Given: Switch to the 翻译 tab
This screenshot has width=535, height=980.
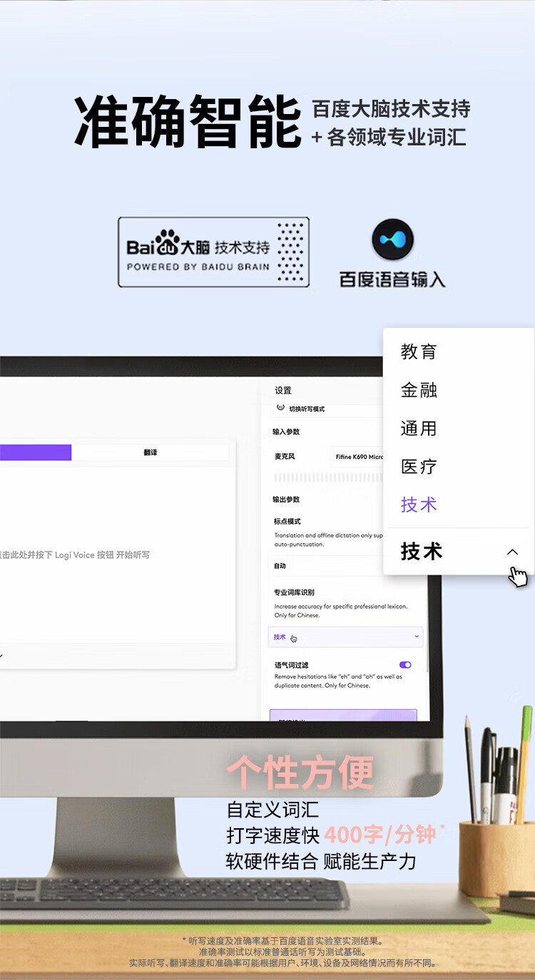Looking at the screenshot, I should pos(150,453).
